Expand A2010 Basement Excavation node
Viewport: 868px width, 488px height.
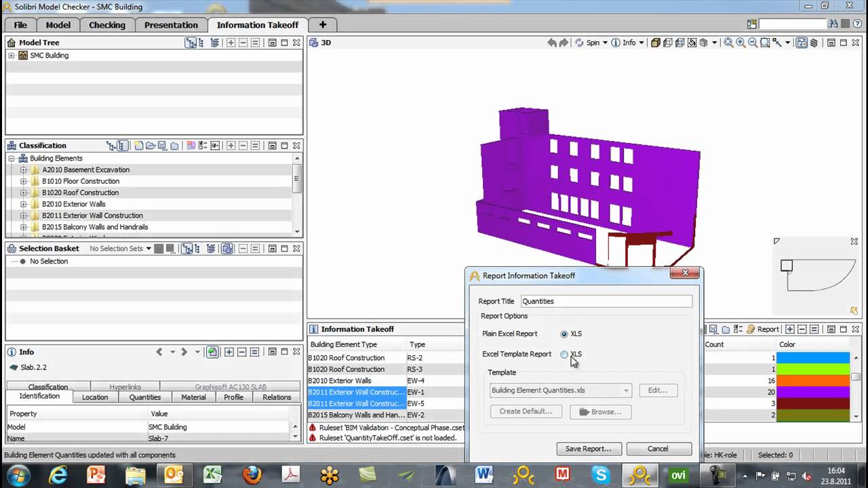(x=24, y=170)
